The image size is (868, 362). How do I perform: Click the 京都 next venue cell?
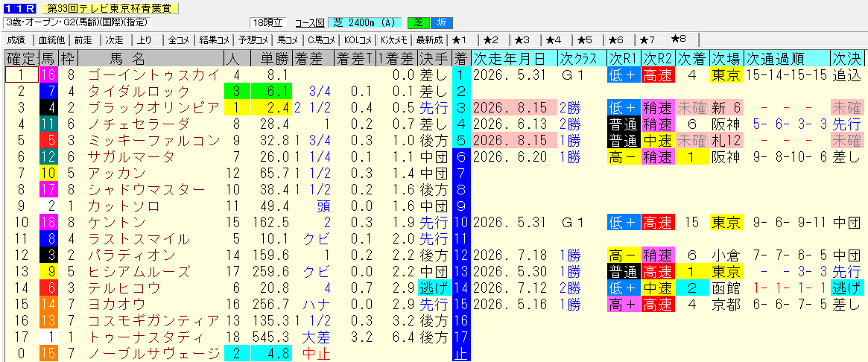click(726, 305)
